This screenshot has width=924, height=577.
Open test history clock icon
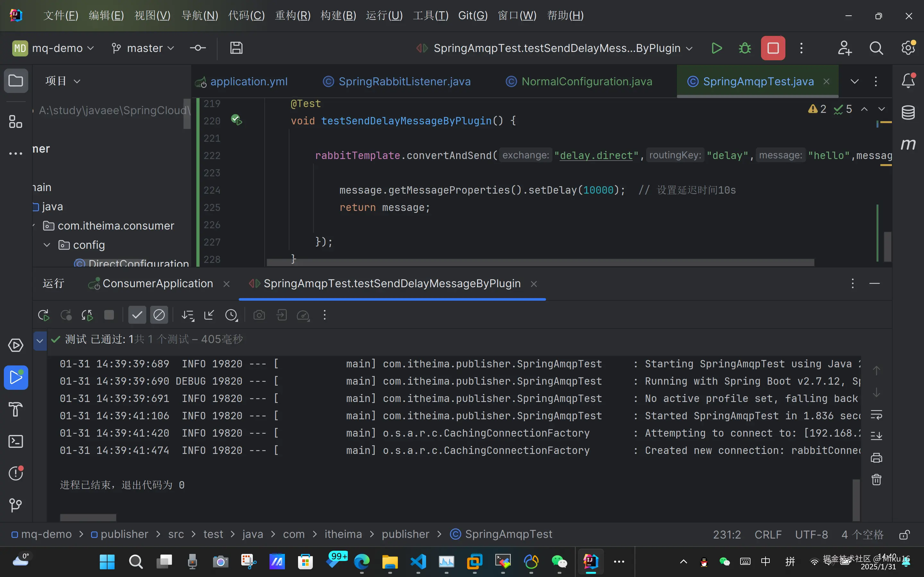pos(231,315)
